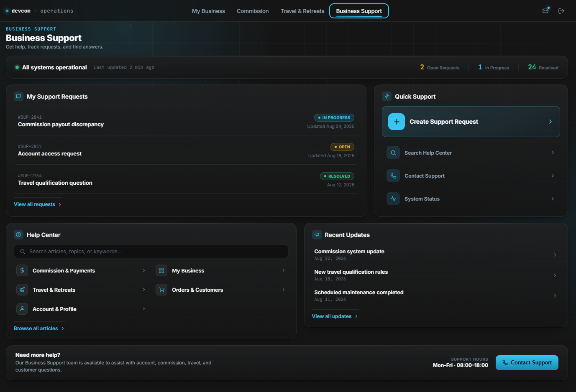This screenshot has height=392, width=576.
Task: Click the 1 In Progress counter
Action: pos(494,67)
